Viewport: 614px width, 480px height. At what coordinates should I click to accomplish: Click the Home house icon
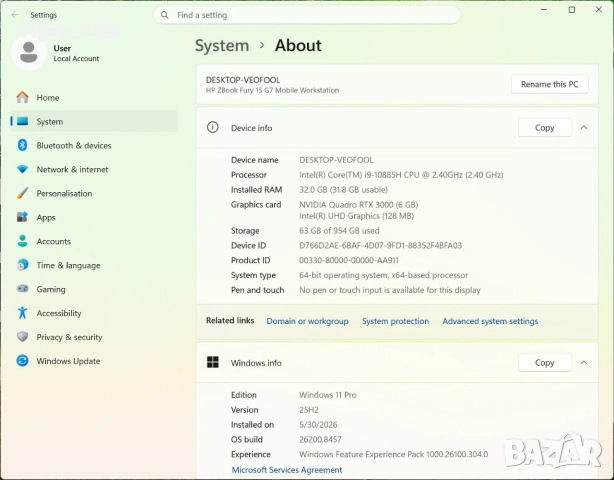(22, 97)
